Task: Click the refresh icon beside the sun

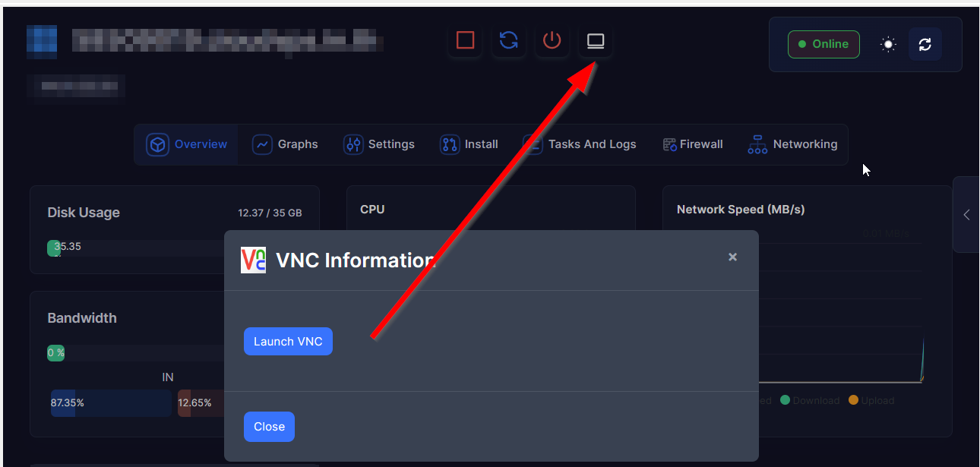Action: tap(925, 45)
